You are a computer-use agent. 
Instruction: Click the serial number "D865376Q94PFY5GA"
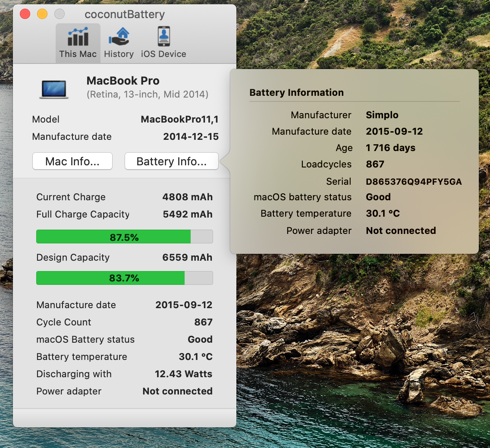414,182
